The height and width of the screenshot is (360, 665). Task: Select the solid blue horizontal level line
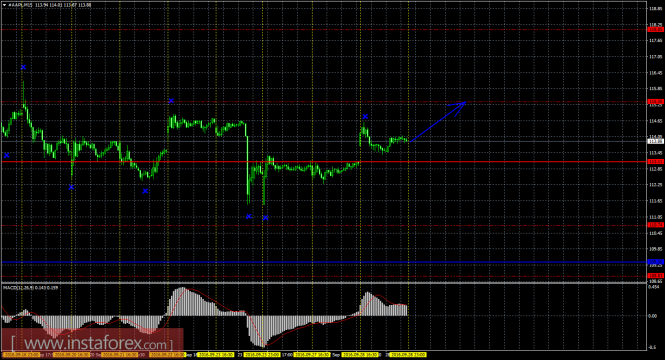[324, 262]
